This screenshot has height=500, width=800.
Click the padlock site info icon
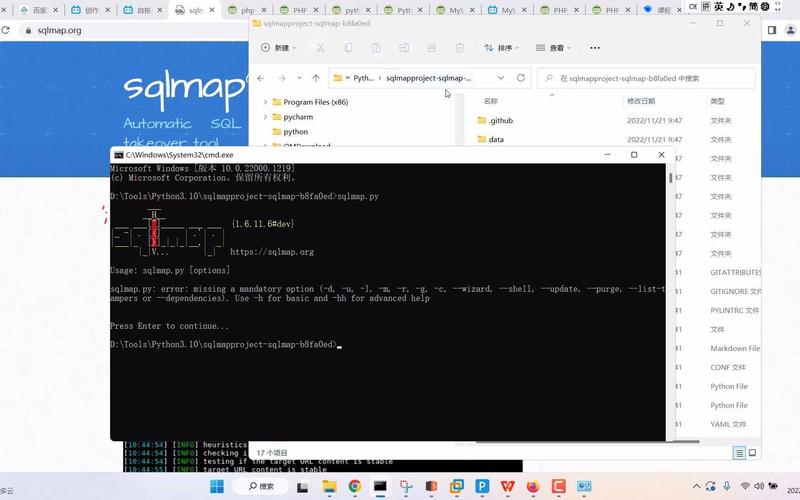pyautogui.click(x=28, y=31)
